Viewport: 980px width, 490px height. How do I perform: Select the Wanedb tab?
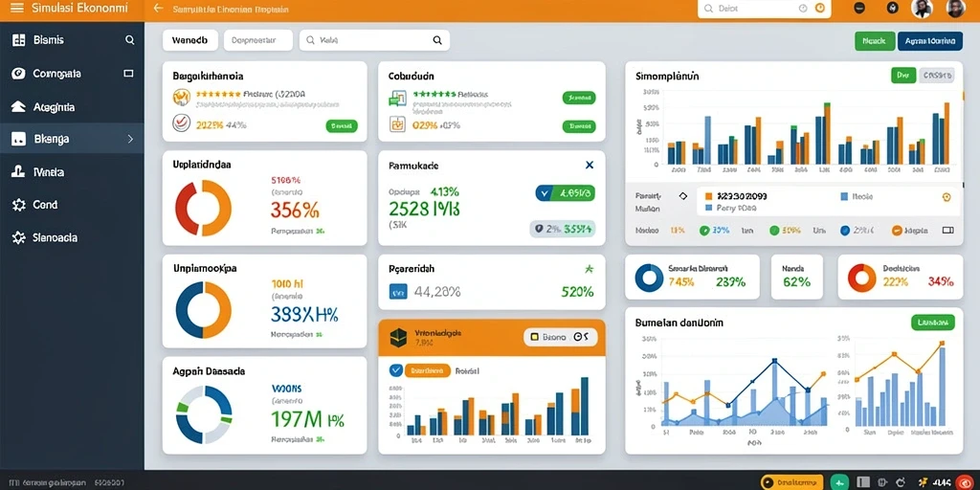coord(190,40)
